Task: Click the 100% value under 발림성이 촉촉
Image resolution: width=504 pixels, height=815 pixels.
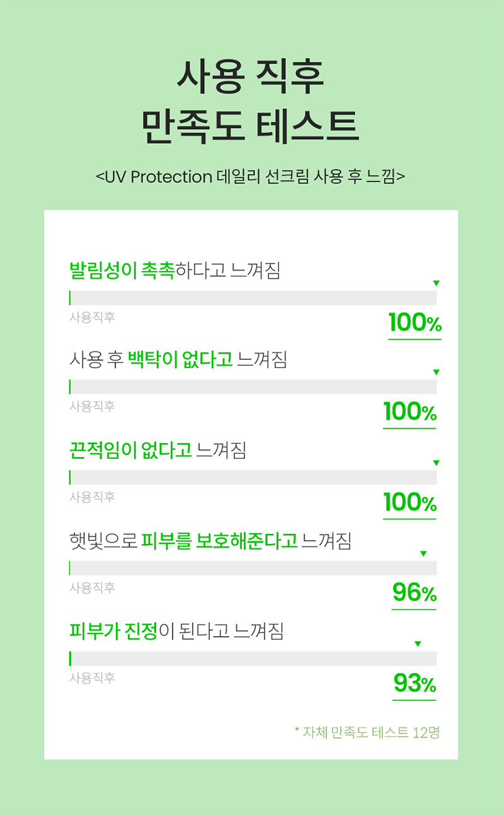Action: point(415,323)
